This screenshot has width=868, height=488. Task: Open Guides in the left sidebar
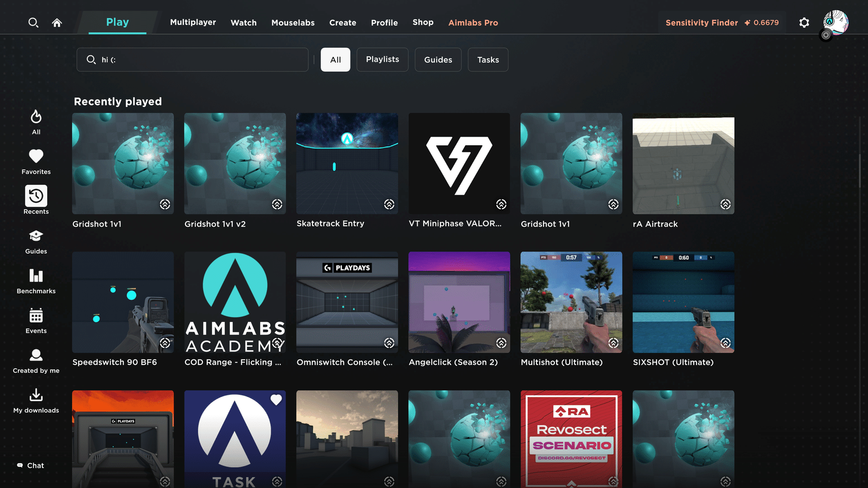point(36,241)
